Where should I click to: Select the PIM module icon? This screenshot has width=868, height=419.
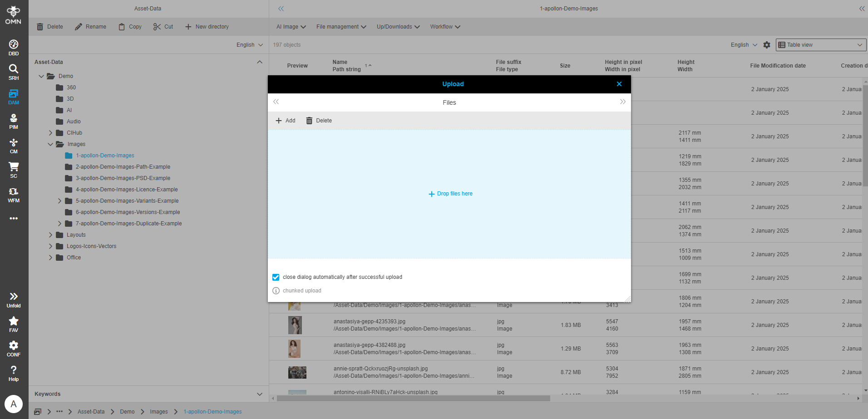13,120
